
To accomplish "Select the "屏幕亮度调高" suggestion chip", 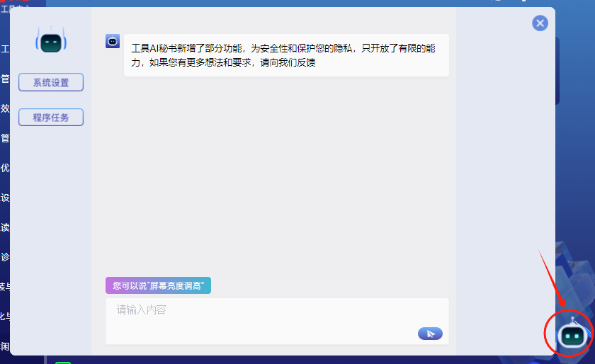I will (158, 285).
